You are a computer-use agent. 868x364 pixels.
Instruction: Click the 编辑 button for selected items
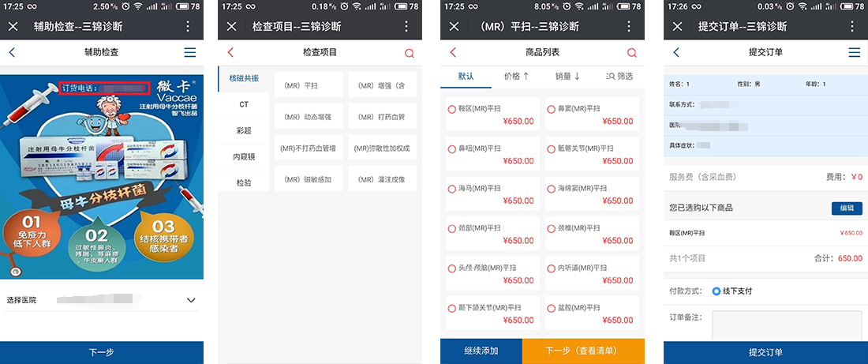pyautogui.click(x=846, y=208)
